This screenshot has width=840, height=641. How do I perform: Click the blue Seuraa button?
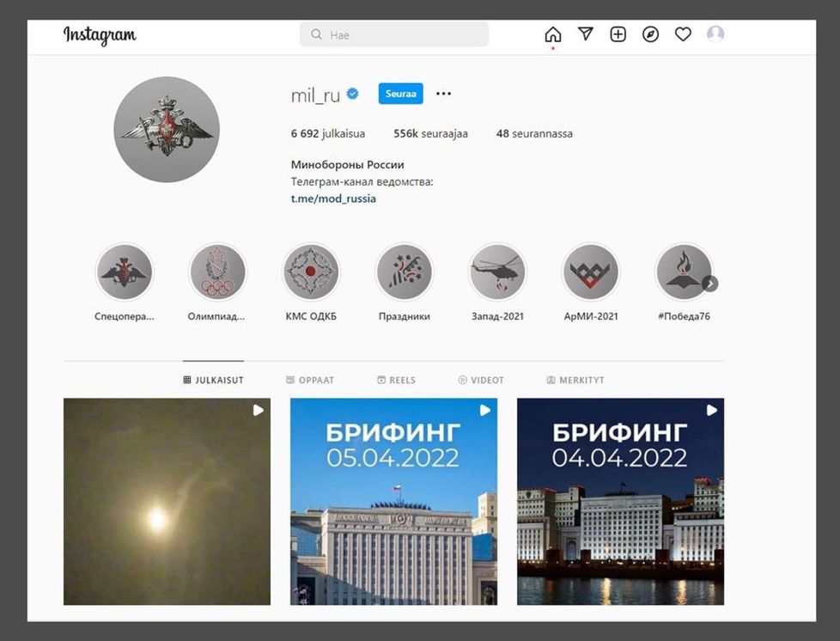click(399, 94)
